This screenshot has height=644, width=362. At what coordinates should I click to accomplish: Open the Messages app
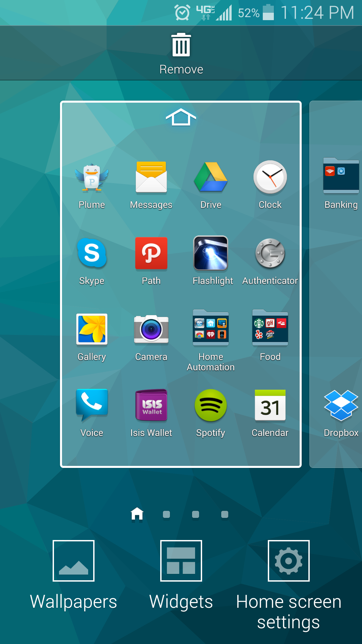[151, 177]
